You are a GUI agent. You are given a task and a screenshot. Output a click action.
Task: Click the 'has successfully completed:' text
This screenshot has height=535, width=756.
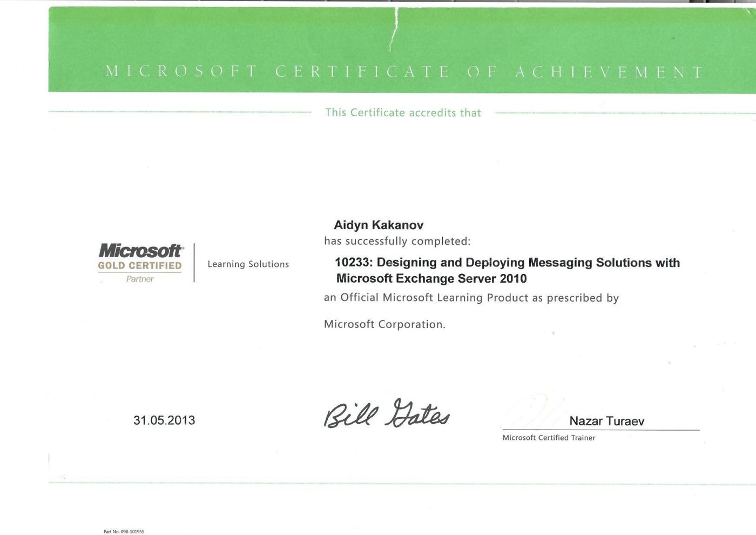click(397, 241)
